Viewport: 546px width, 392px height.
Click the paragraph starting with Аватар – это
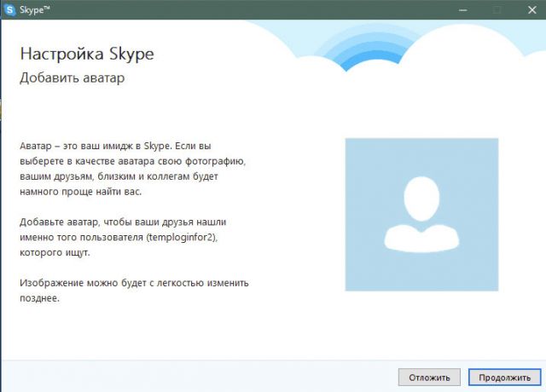click(133, 169)
